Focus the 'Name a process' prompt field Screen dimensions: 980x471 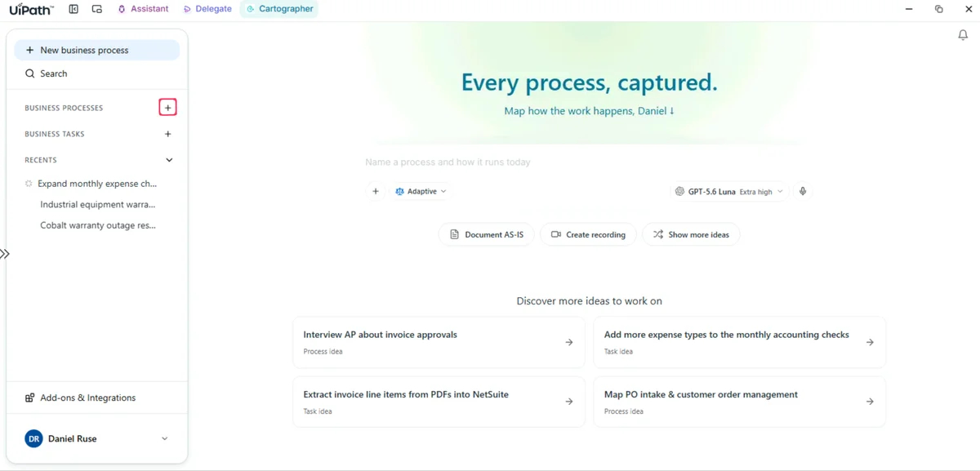point(588,162)
